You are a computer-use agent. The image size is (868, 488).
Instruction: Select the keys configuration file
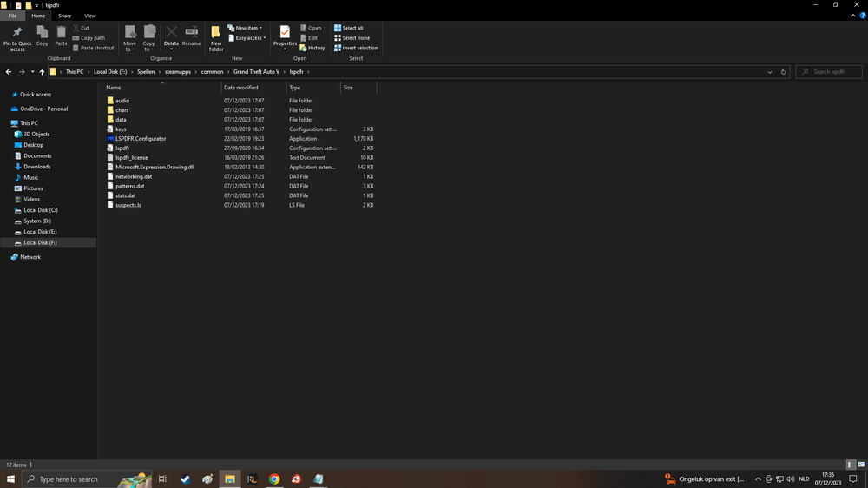[x=121, y=129]
